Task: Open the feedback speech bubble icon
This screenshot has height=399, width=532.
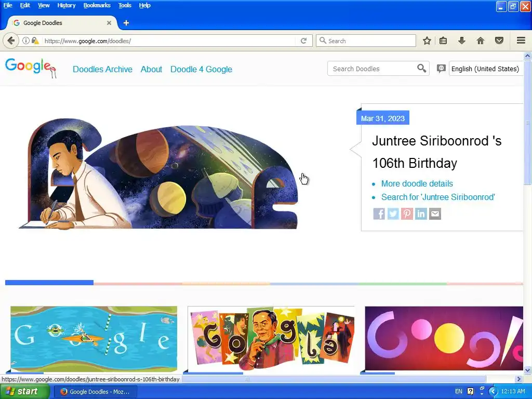Action: coord(441,69)
